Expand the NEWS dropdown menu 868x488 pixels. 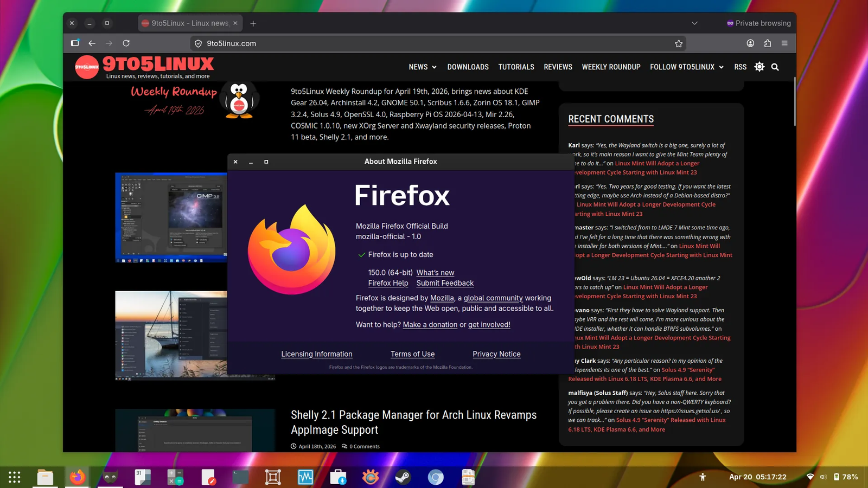tap(422, 67)
